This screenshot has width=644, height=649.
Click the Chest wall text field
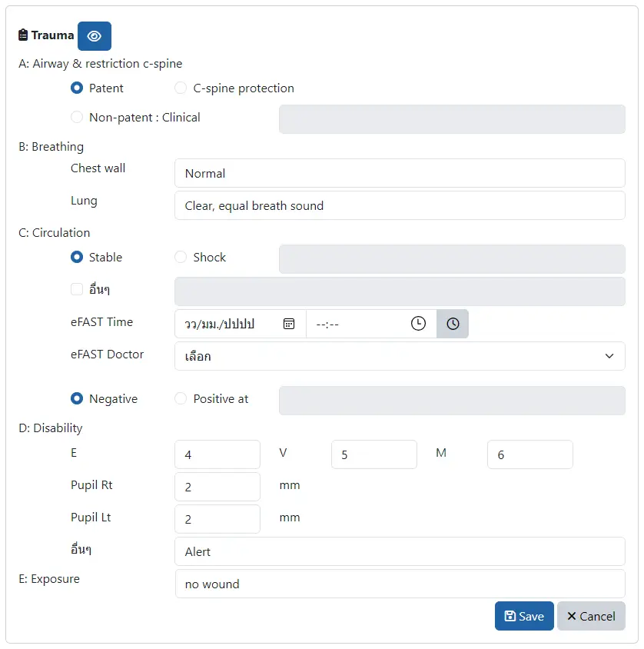coord(400,173)
